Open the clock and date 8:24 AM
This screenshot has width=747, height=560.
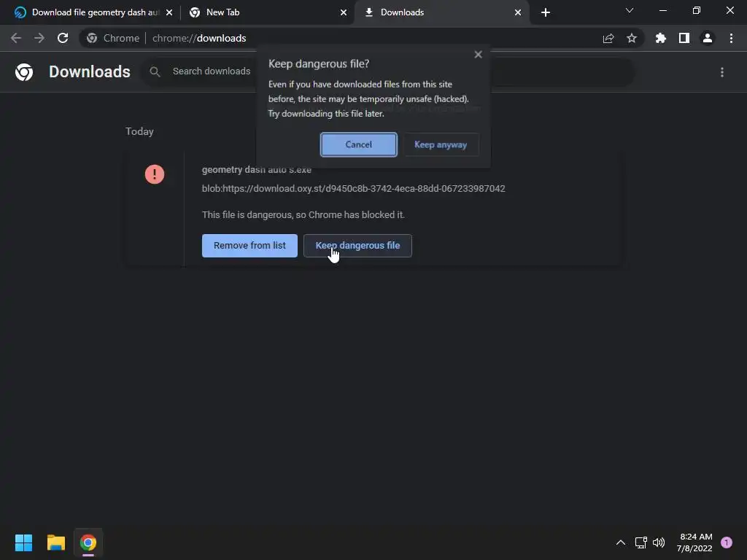pos(694,542)
